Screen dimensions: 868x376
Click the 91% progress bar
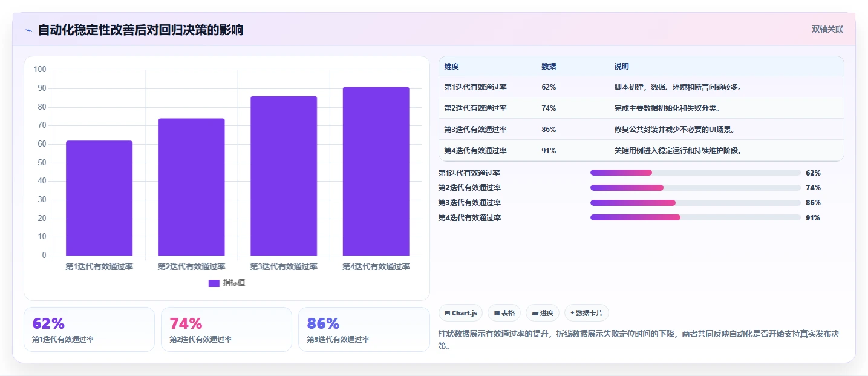pyautogui.click(x=696, y=218)
